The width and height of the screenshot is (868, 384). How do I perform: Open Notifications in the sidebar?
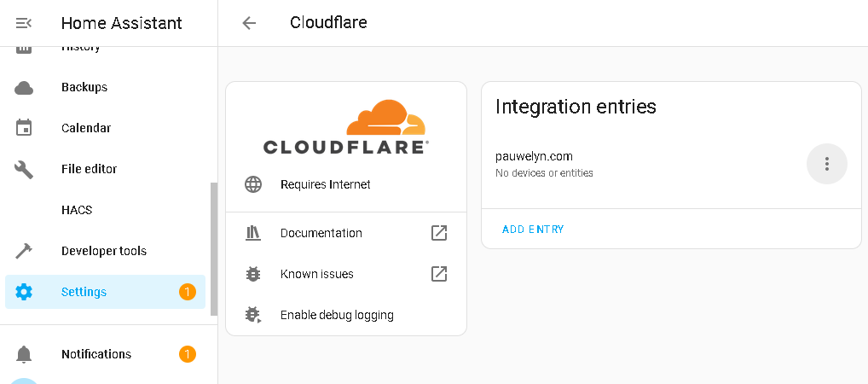click(x=105, y=354)
